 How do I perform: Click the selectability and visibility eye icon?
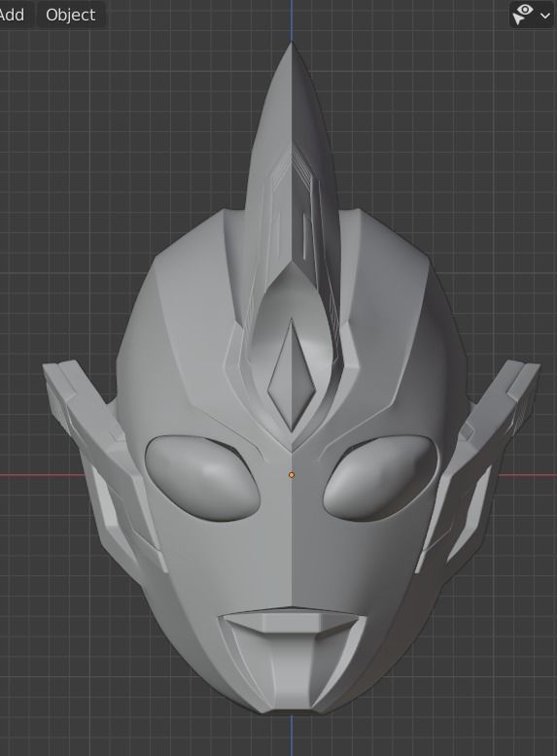[523, 15]
